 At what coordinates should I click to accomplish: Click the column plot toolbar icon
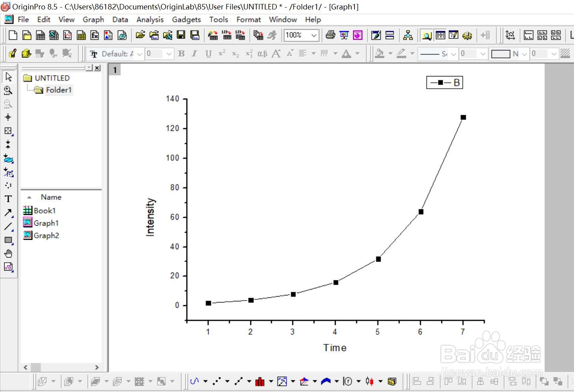260,381
